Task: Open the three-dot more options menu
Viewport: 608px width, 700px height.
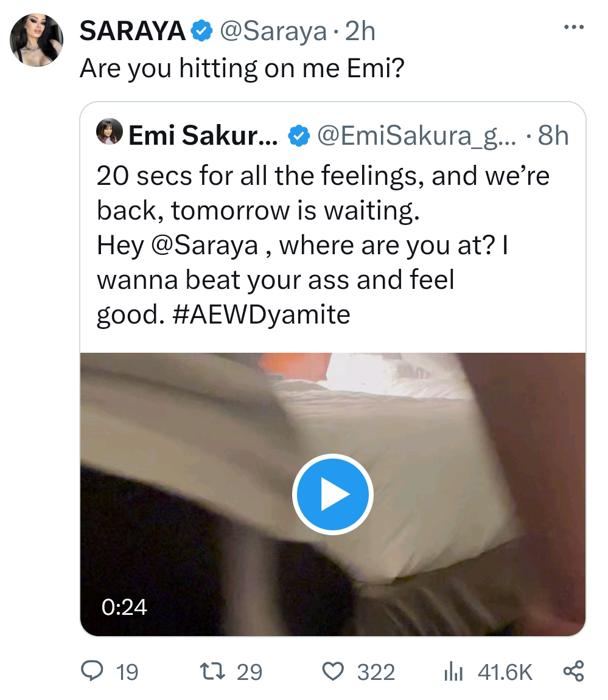Action: point(573,28)
